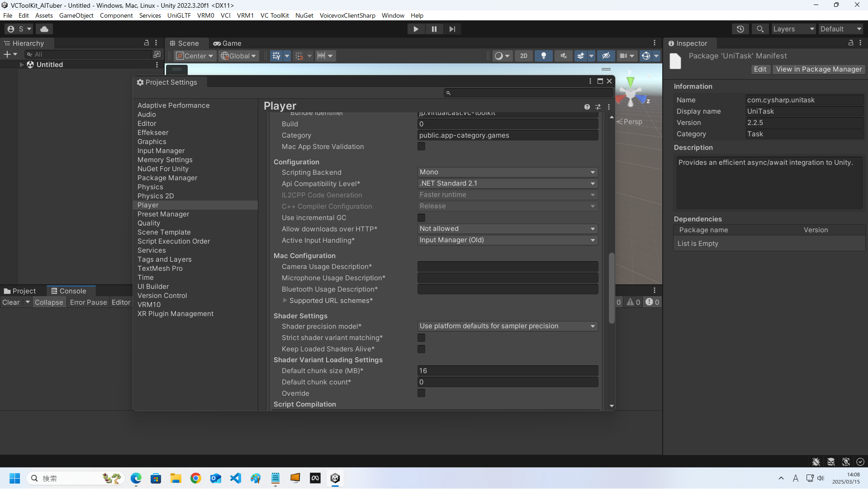
Task: Open the Scripting Backend dropdown
Action: [507, 172]
